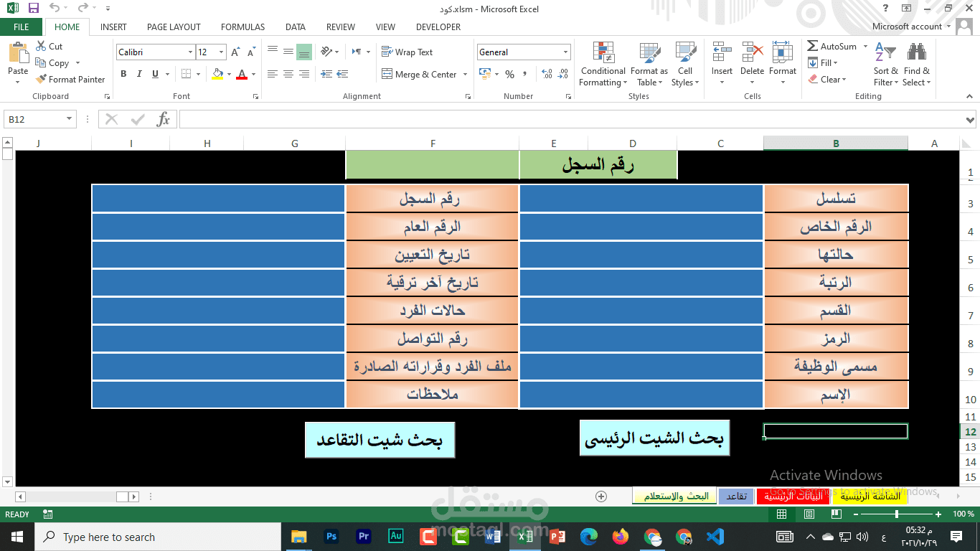Center text horizontally icon

pos(288,75)
